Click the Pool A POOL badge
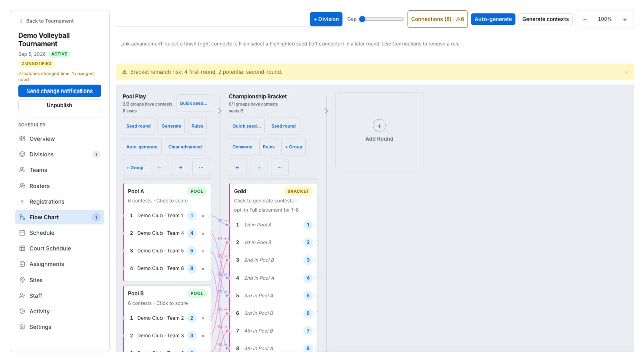The width and height of the screenshot is (644, 362). click(197, 191)
